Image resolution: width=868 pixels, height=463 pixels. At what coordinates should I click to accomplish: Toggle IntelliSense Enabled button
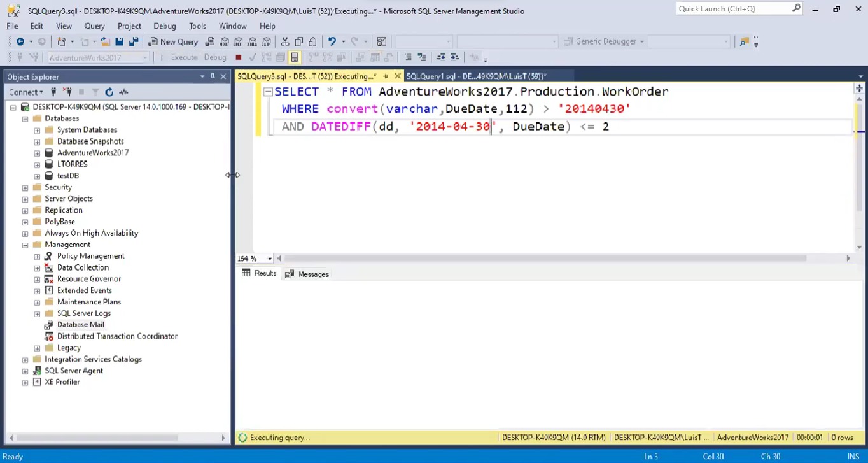294,57
